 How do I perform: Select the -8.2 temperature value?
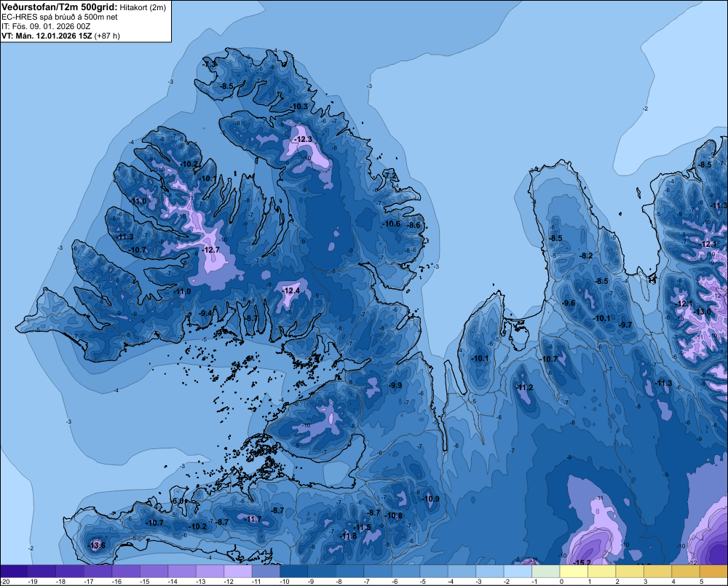[587, 256]
